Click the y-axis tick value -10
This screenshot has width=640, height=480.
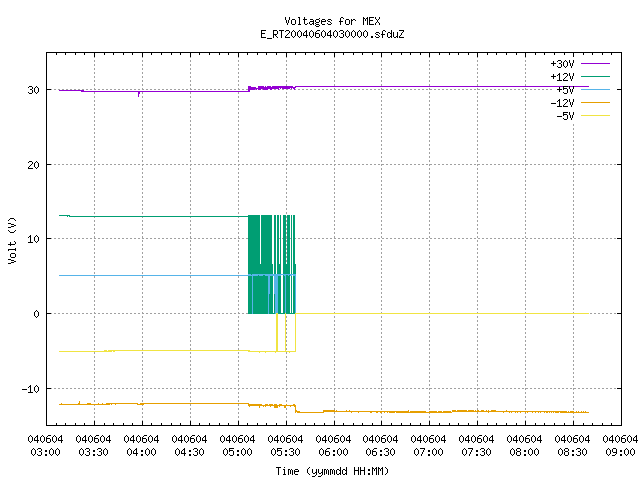pos(31,389)
